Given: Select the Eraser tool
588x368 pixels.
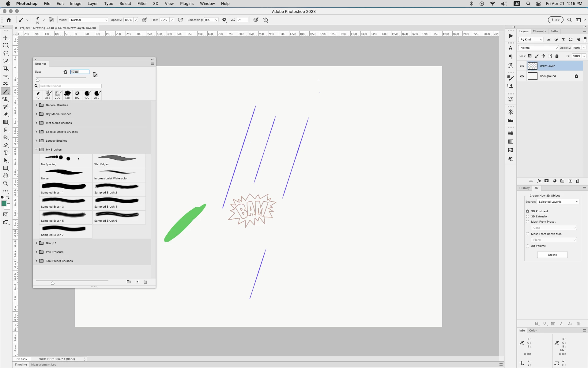Looking at the screenshot, I should click(6, 114).
